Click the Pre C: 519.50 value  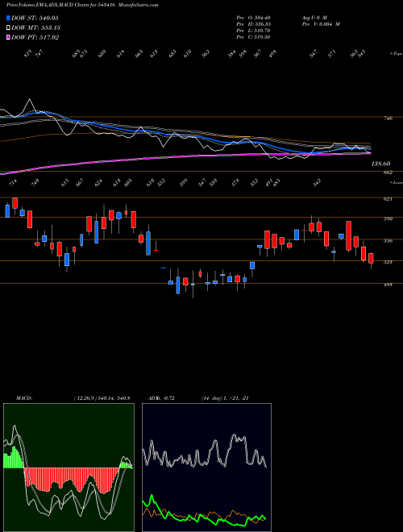[x=253, y=37]
